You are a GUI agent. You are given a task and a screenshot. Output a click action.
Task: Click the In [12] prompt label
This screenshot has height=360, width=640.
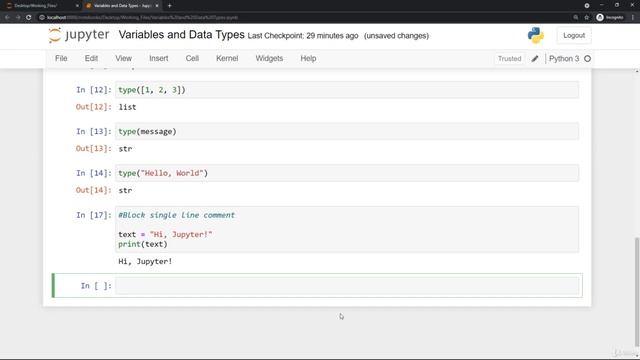(93, 90)
